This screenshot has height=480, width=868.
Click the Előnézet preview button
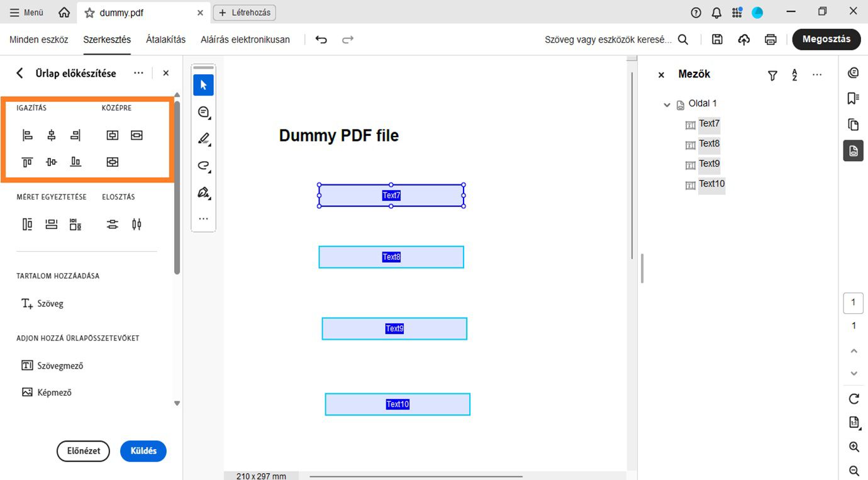pos(84,451)
